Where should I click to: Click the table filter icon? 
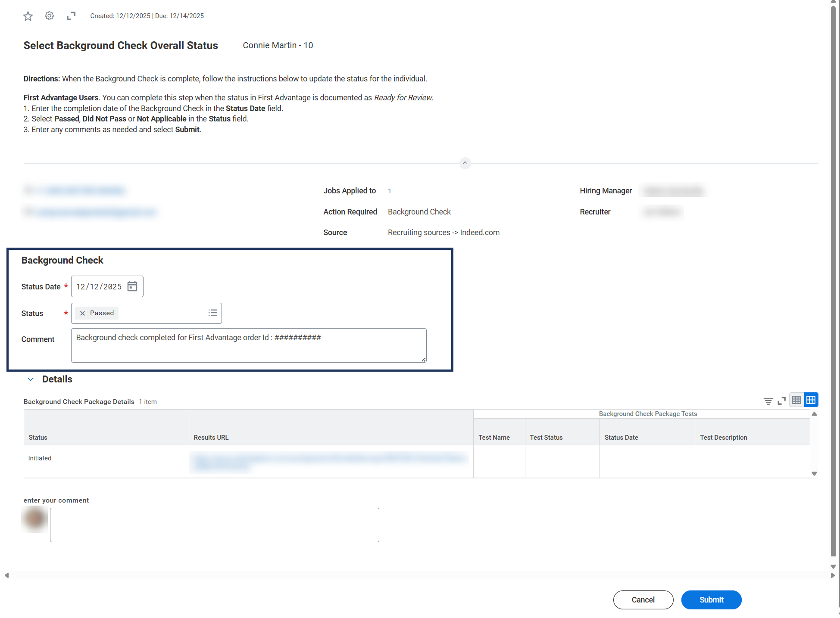coord(768,401)
